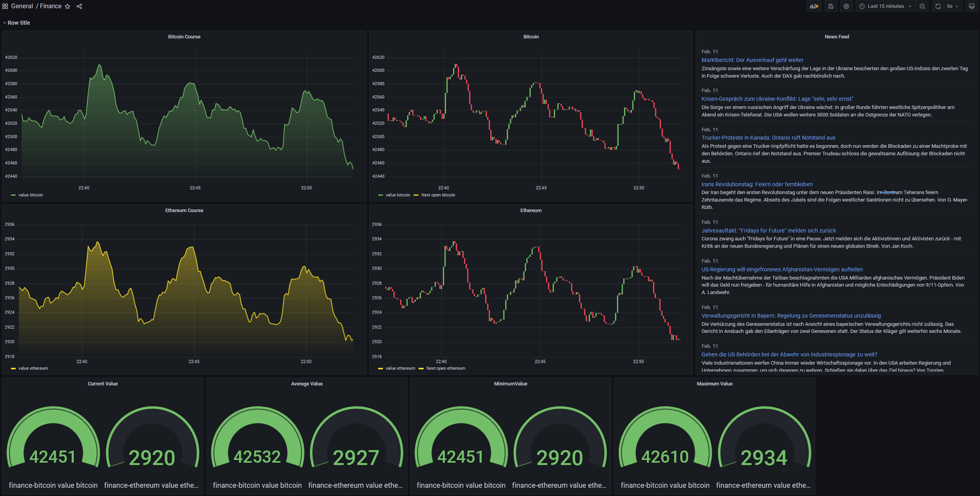Toggle Next open bitcoin legend series
Screen dimensions: 980x496
[x=438, y=195]
